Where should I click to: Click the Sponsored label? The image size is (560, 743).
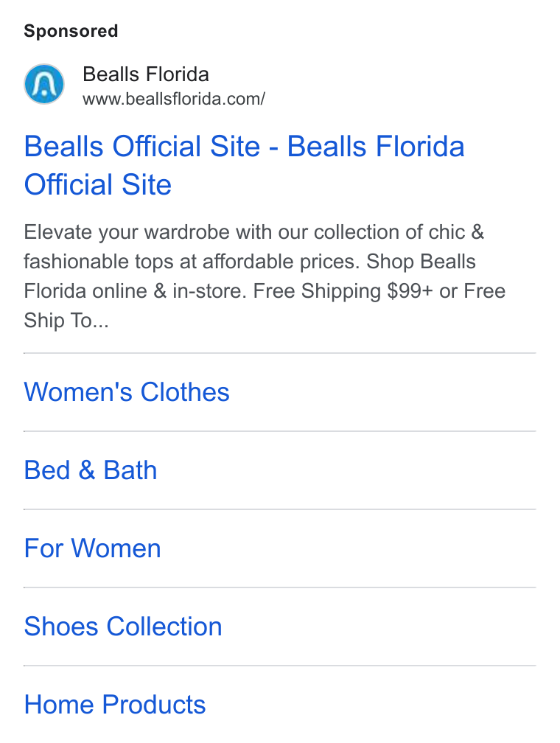pos(71,31)
